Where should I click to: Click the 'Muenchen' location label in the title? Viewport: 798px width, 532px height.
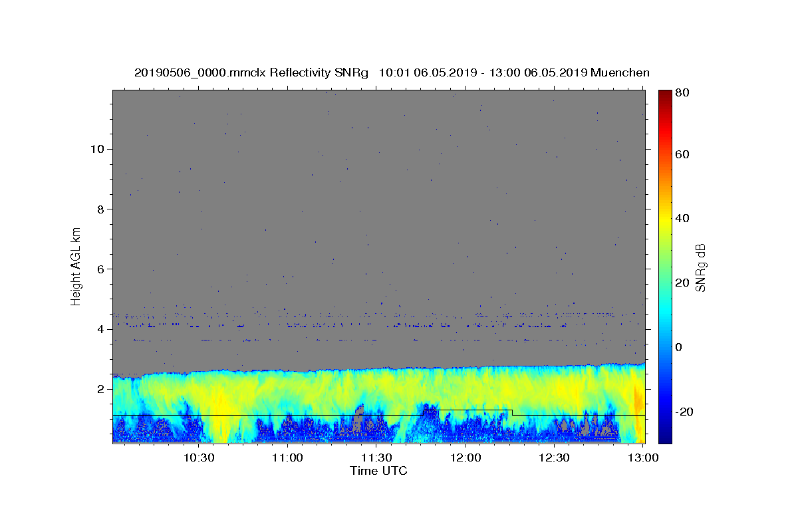click(x=620, y=72)
